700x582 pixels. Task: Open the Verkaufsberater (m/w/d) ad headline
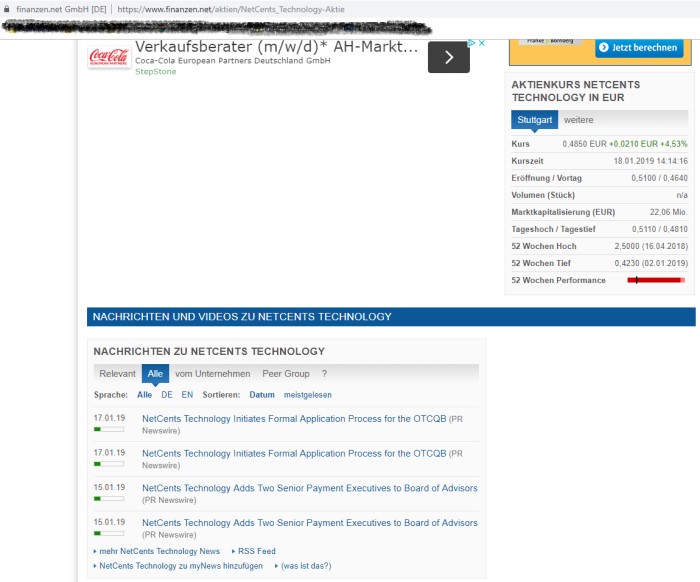pyautogui.click(x=276, y=46)
